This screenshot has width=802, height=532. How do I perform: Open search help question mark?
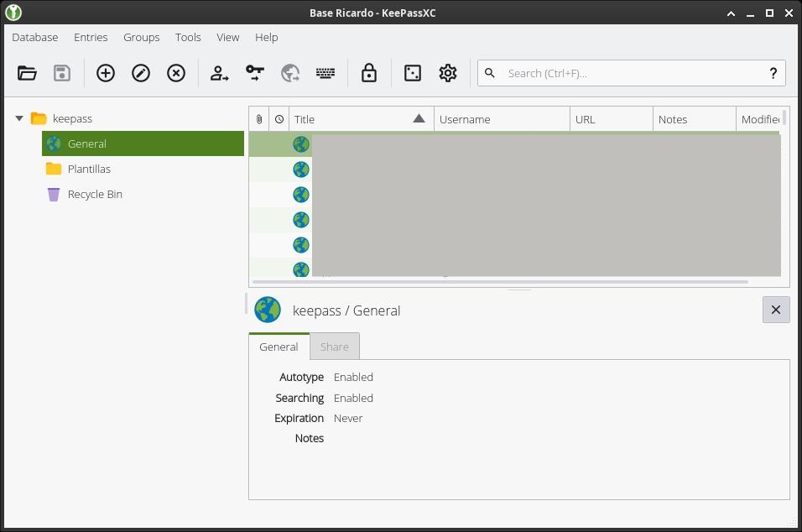click(773, 73)
